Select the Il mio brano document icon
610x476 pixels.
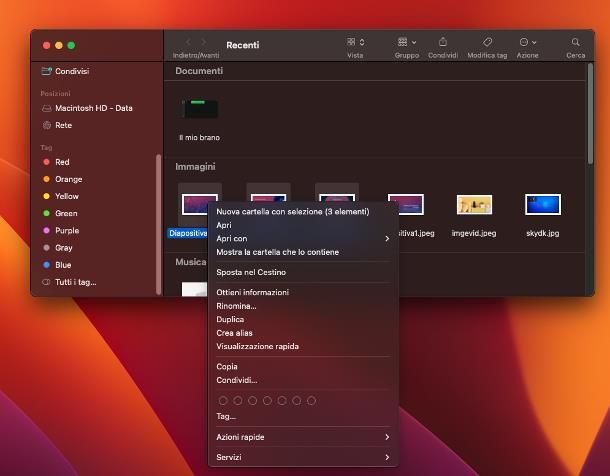pos(200,109)
